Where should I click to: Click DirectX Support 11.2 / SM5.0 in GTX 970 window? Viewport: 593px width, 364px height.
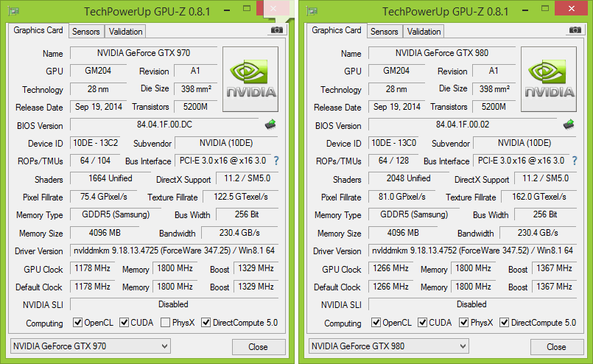coord(248,178)
